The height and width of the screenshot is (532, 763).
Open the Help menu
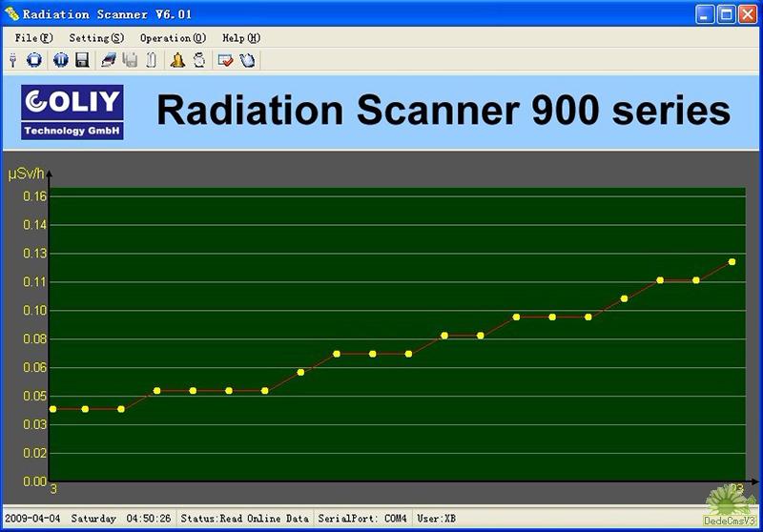coord(240,38)
